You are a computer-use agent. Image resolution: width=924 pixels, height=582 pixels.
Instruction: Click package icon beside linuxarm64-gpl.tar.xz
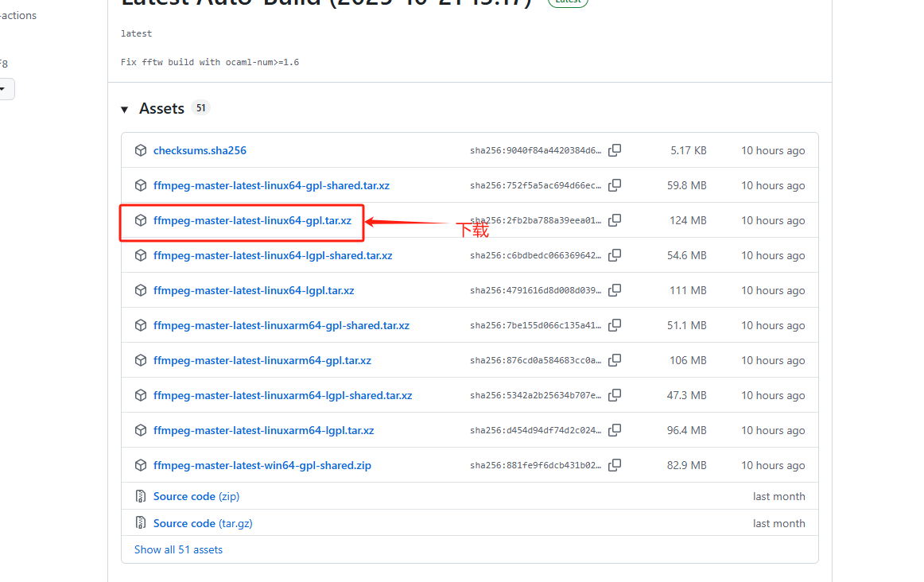point(140,360)
